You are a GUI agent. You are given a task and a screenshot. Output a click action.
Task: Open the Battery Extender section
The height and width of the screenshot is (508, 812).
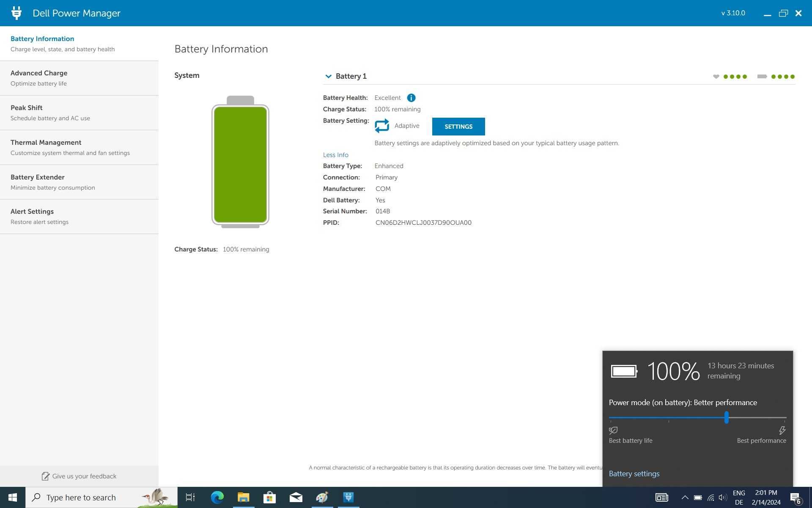(x=79, y=182)
